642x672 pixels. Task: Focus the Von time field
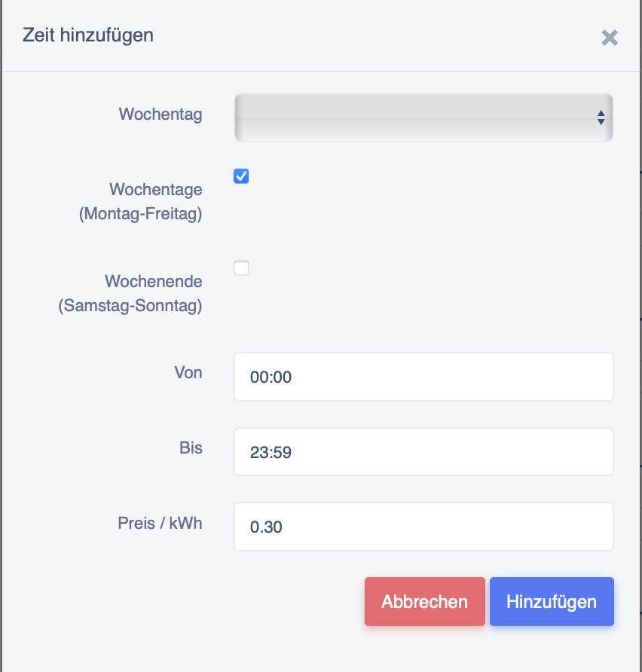click(x=423, y=377)
